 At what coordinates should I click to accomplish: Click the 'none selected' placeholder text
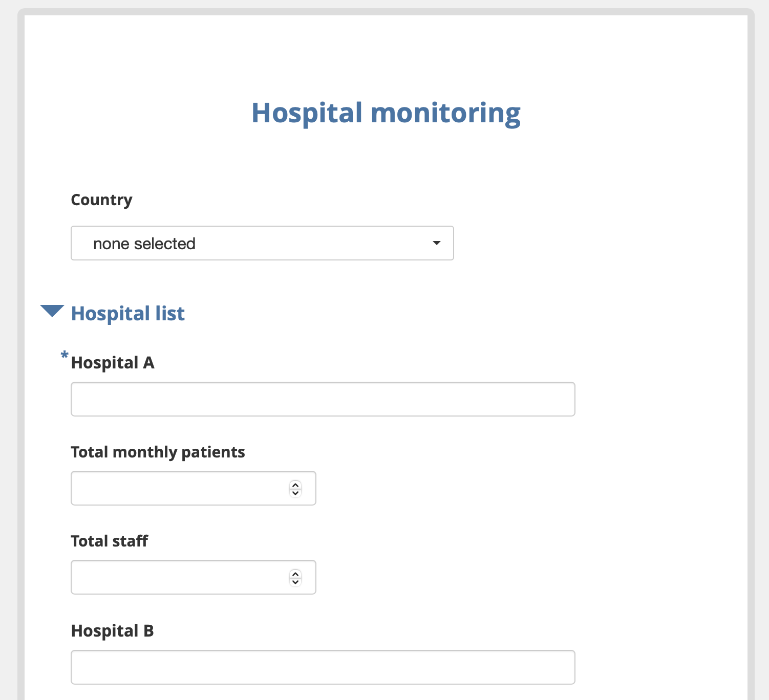coord(144,244)
